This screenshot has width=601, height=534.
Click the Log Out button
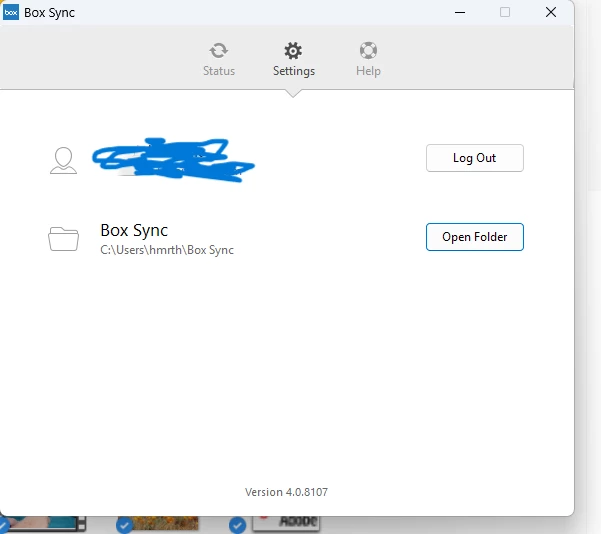click(x=475, y=158)
